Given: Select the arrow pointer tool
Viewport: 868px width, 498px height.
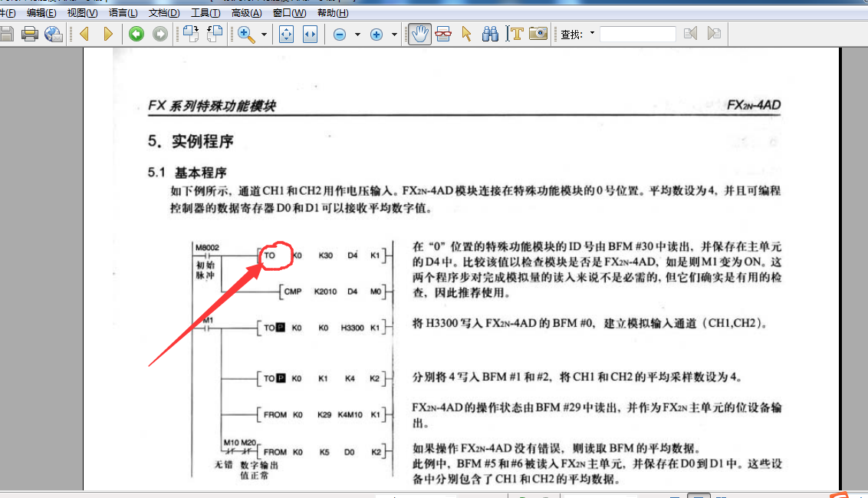Looking at the screenshot, I should point(466,34).
